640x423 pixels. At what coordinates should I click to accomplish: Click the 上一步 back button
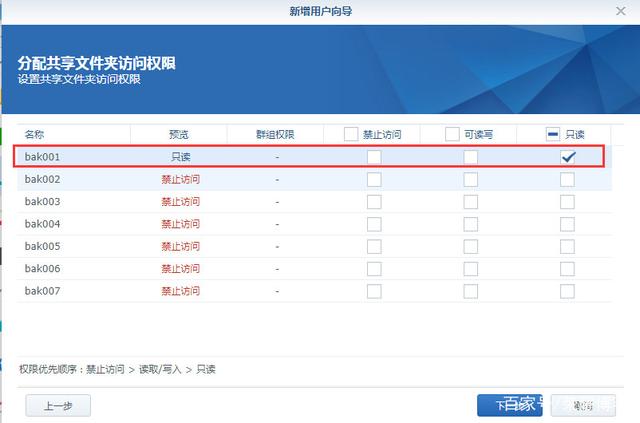click(58, 405)
